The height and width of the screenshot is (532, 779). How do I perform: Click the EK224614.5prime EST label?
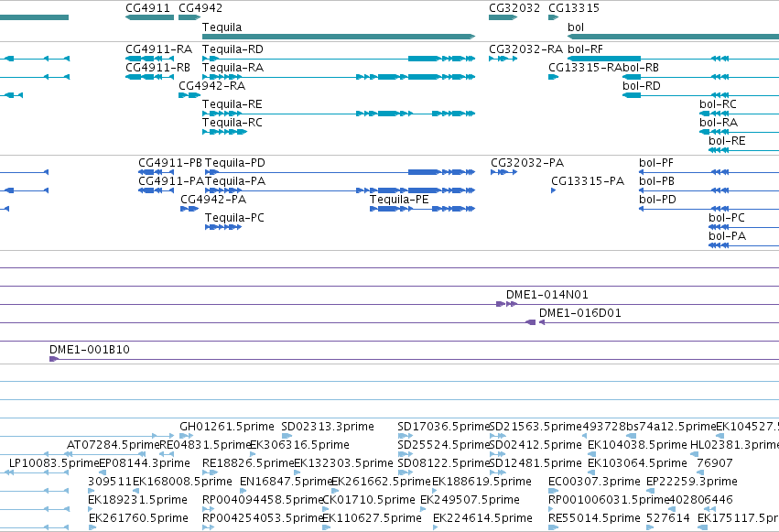point(482,518)
